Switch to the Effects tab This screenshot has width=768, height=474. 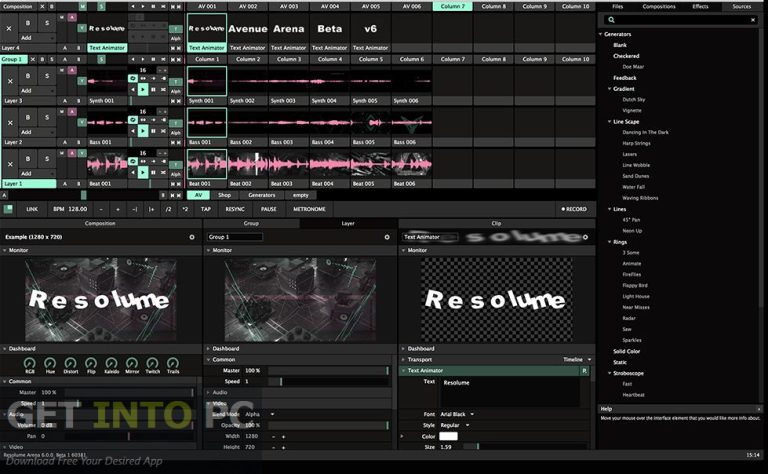pos(700,6)
